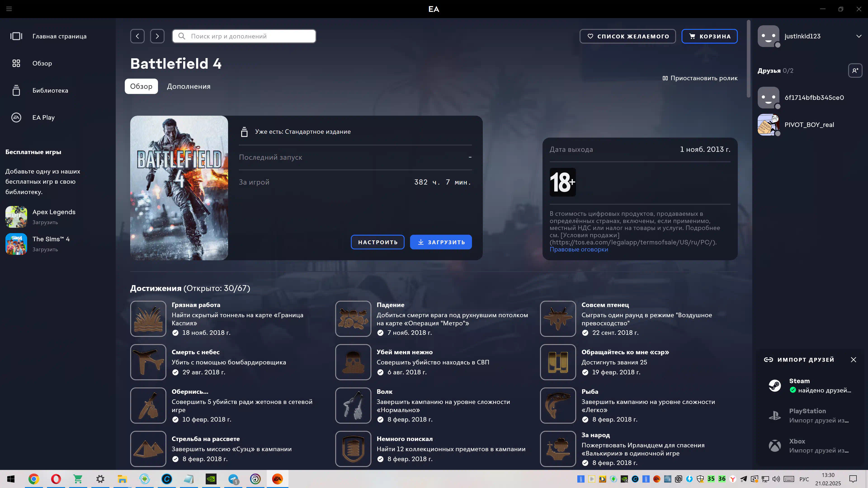Pause the background video with Приостановить ролик
868x488 pixels.
700,78
